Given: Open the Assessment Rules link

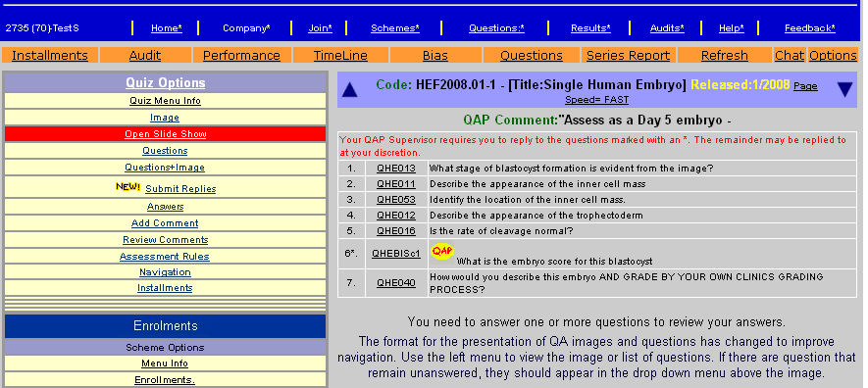Looking at the screenshot, I should (x=165, y=256).
